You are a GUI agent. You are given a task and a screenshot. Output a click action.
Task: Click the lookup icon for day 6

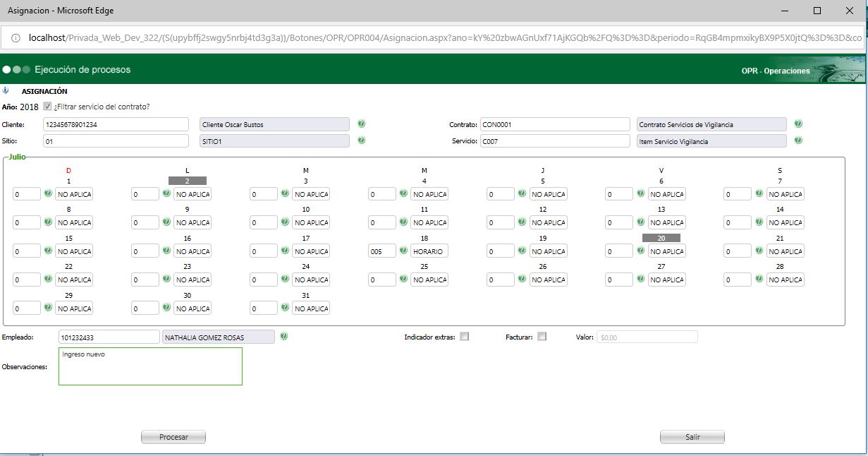[641, 193]
